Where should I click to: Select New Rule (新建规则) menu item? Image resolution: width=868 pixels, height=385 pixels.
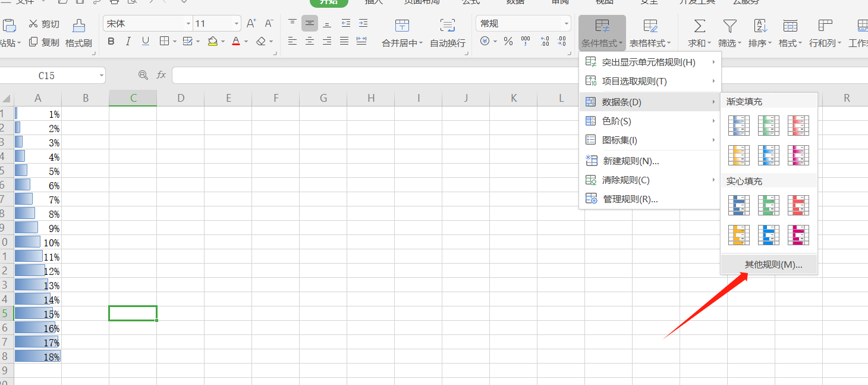(x=630, y=161)
